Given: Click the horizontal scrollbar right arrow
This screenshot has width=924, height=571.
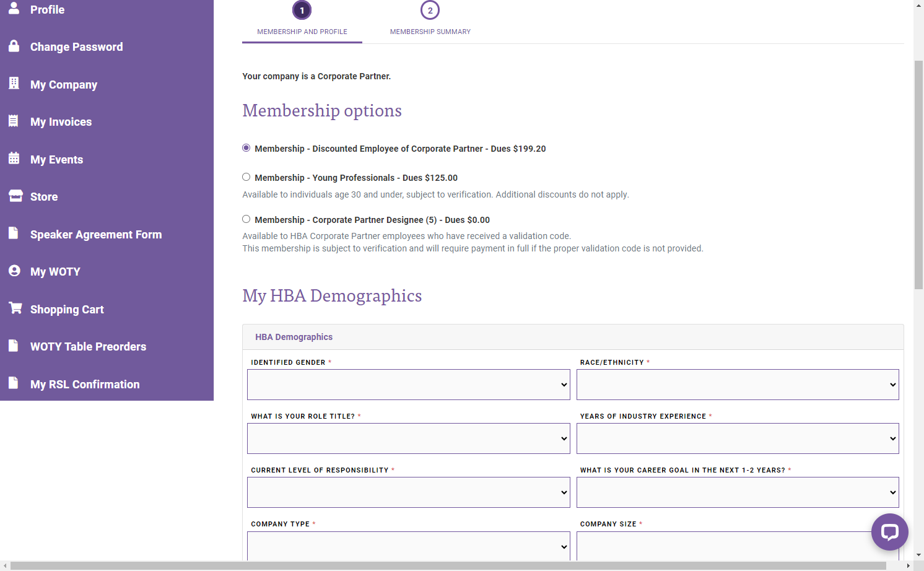Looking at the screenshot, I should click(x=908, y=566).
